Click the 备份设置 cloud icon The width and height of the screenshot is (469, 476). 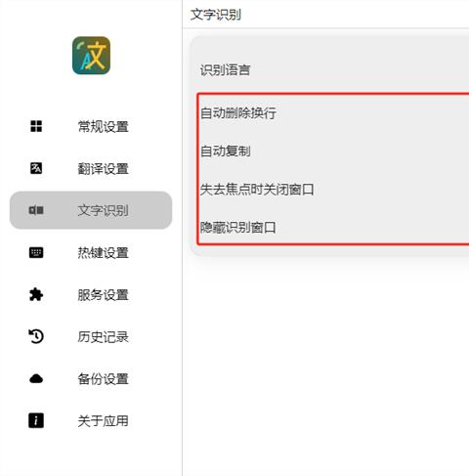(x=36, y=378)
